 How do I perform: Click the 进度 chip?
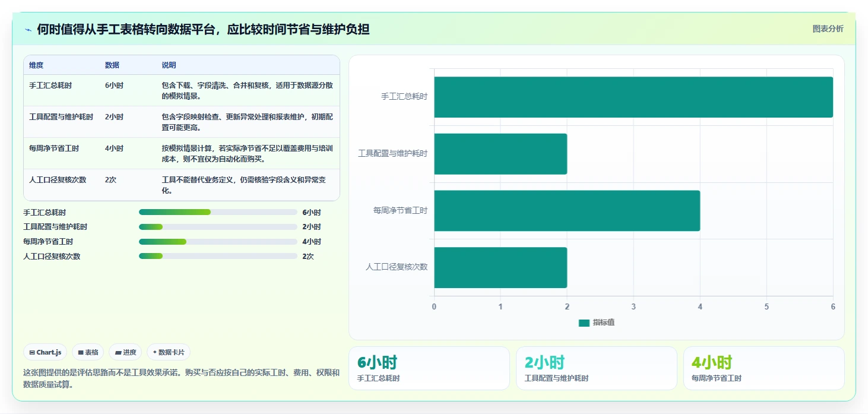(125, 352)
